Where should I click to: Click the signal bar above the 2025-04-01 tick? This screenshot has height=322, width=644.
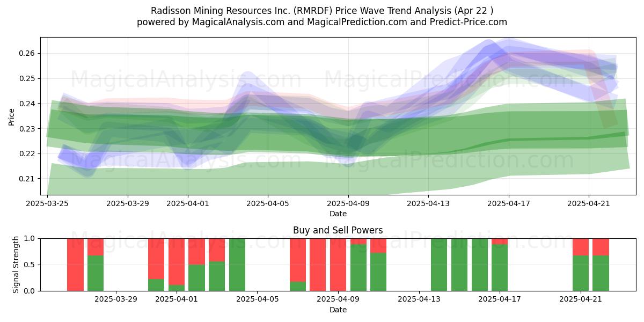(x=177, y=265)
